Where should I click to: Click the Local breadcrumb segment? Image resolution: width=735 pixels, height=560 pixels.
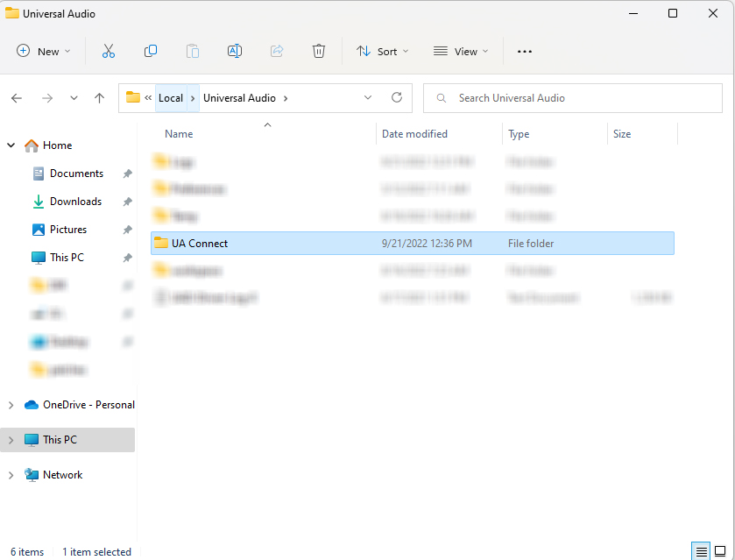tap(171, 98)
